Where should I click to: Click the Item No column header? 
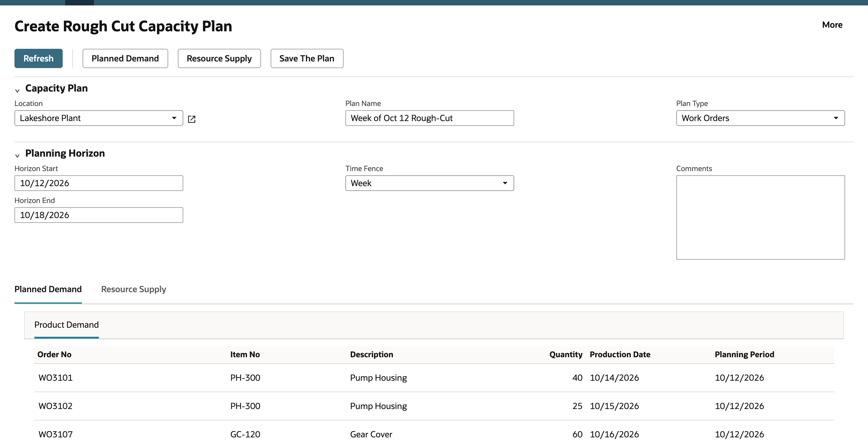(x=245, y=354)
